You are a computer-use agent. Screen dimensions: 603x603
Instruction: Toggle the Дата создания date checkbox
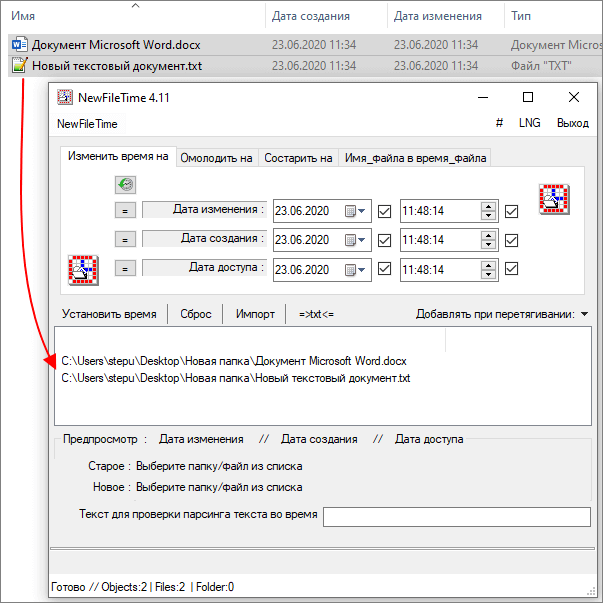tap(384, 240)
